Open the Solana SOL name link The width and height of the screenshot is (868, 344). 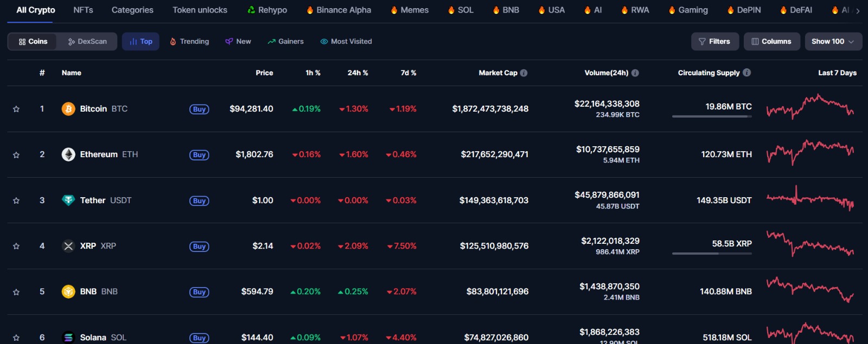(103, 337)
